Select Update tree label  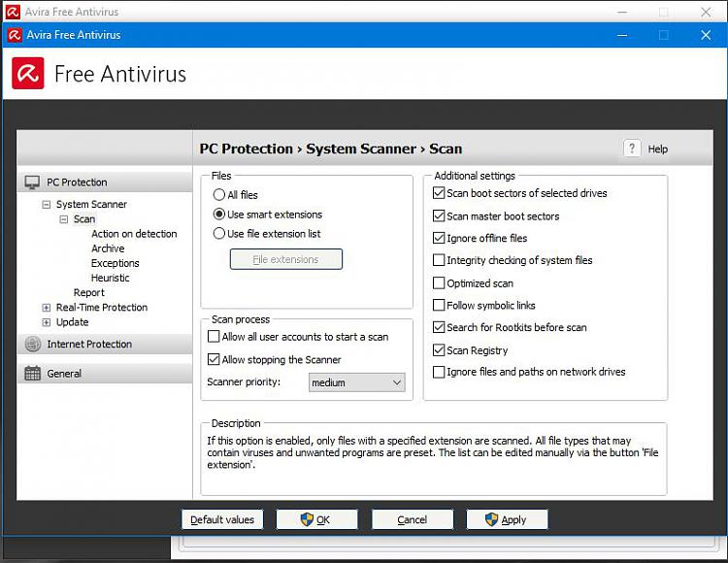tap(72, 322)
